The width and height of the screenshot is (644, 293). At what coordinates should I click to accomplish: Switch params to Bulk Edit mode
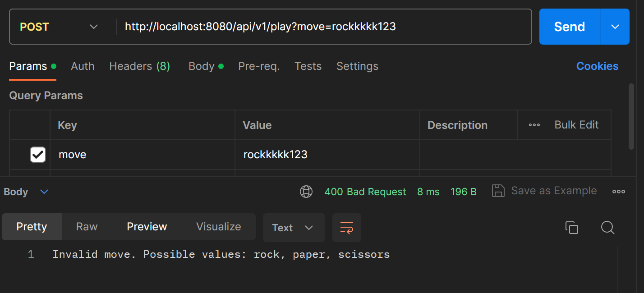pyautogui.click(x=576, y=125)
